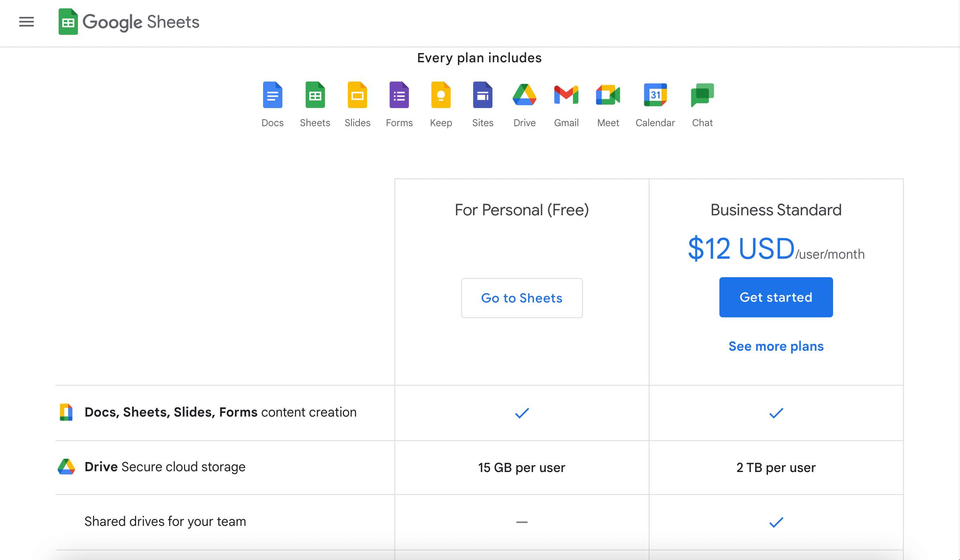Select the For Personal (Free) column header
The height and width of the screenshot is (560, 960).
click(521, 209)
